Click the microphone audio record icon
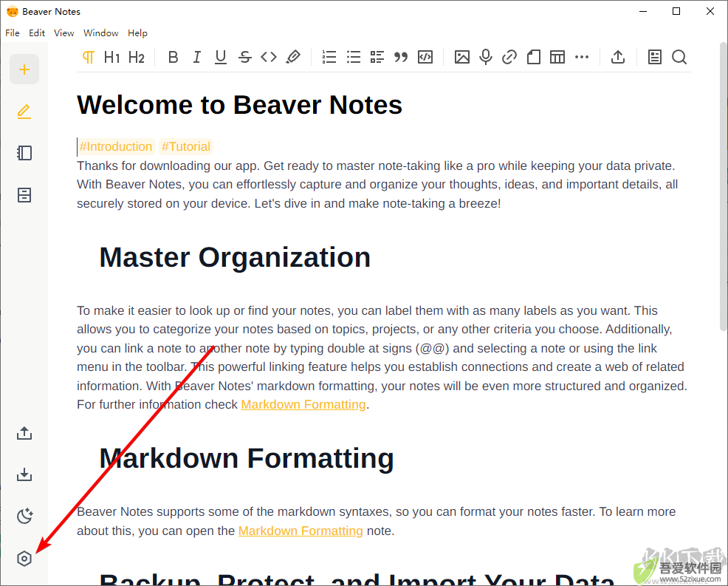The width and height of the screenshot is (728, 586). [x=486, y=57]
